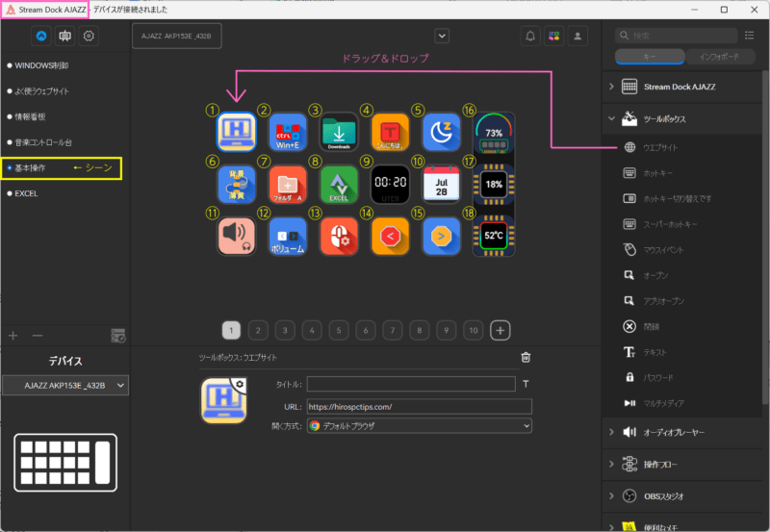
Task: Open the device monitor icon at top left
Action: coord(64,36)
